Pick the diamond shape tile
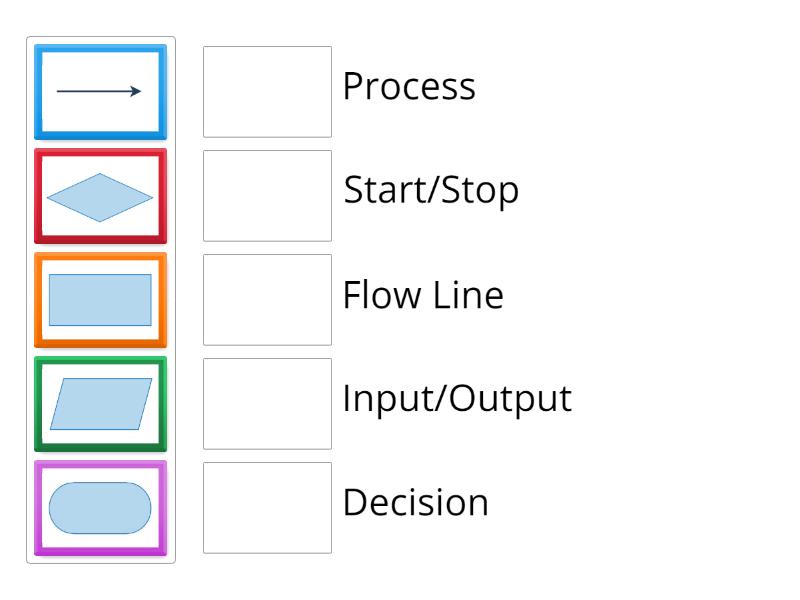 (100, 196)
